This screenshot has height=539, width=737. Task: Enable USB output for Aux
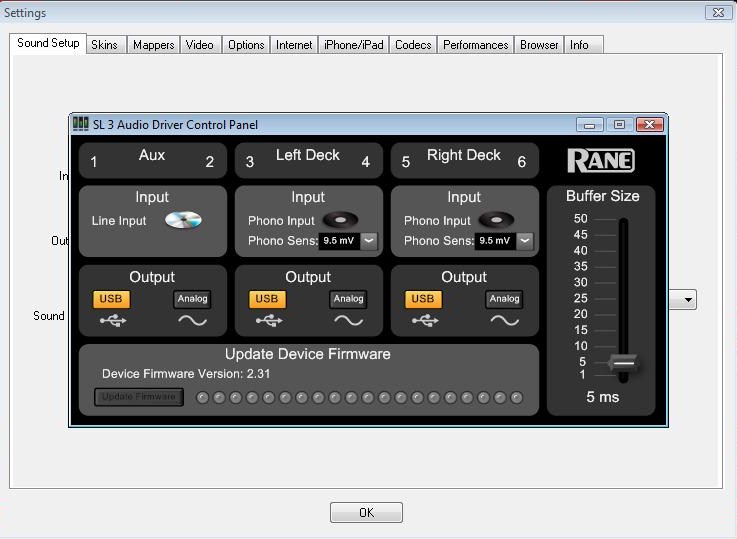click(x=111, y=299)
